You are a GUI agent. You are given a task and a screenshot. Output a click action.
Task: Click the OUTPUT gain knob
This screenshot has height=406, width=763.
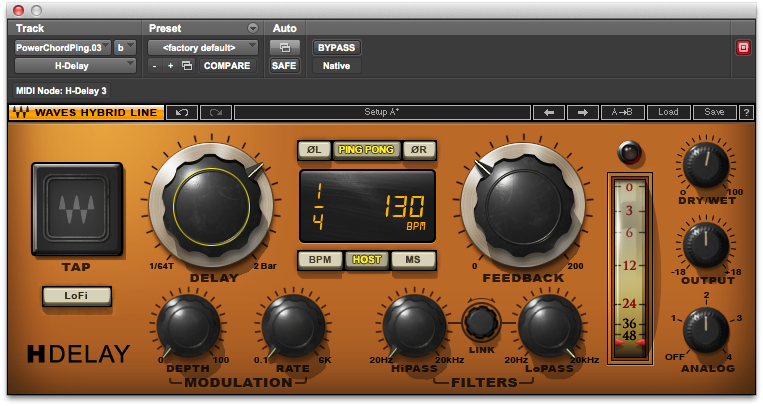click(x=706, y=244)
